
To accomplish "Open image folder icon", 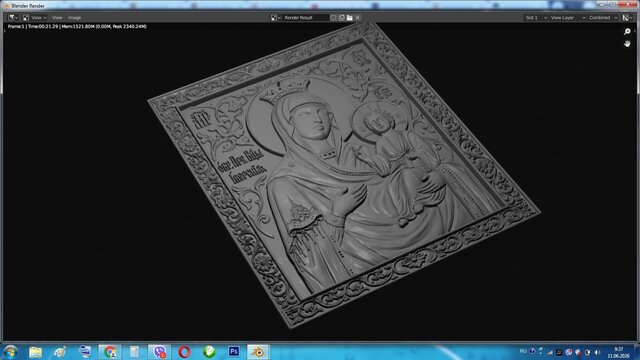I will (350, 18).
